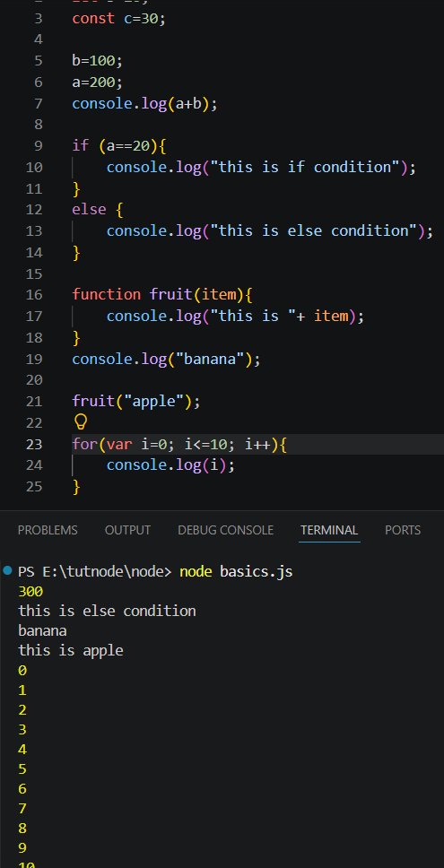
Task: Click the terminal output '5'
Action: (x=22, y=768)
